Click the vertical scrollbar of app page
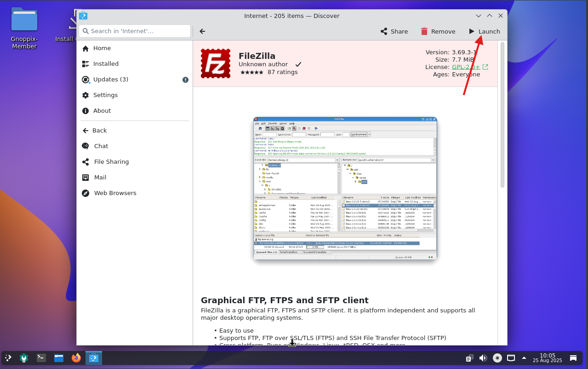The height and width of the screenshot is (369, 588). [502, 115]
